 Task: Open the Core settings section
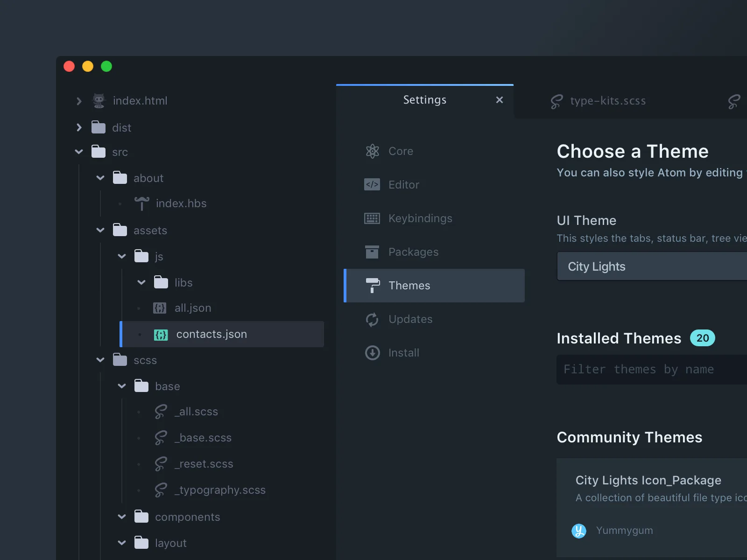[434, 151]
